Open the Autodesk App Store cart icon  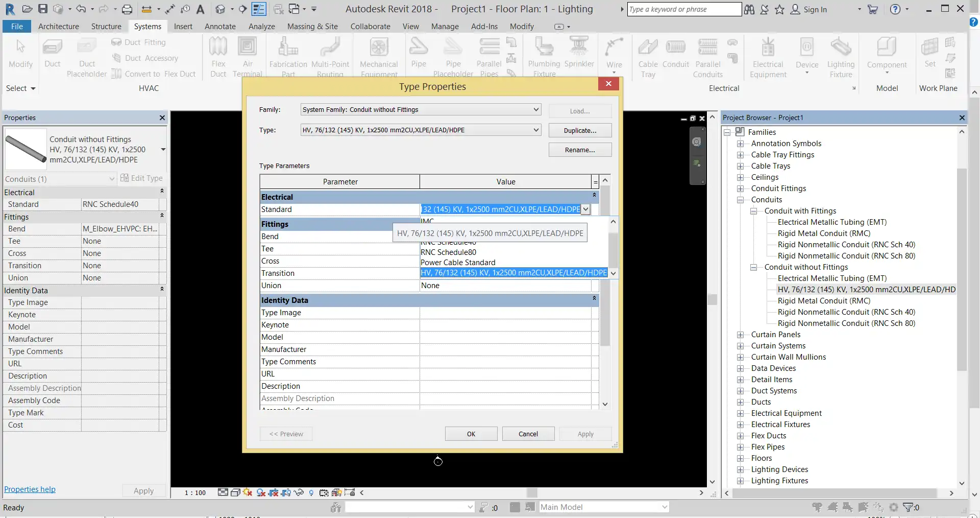(x=873, y=9)
